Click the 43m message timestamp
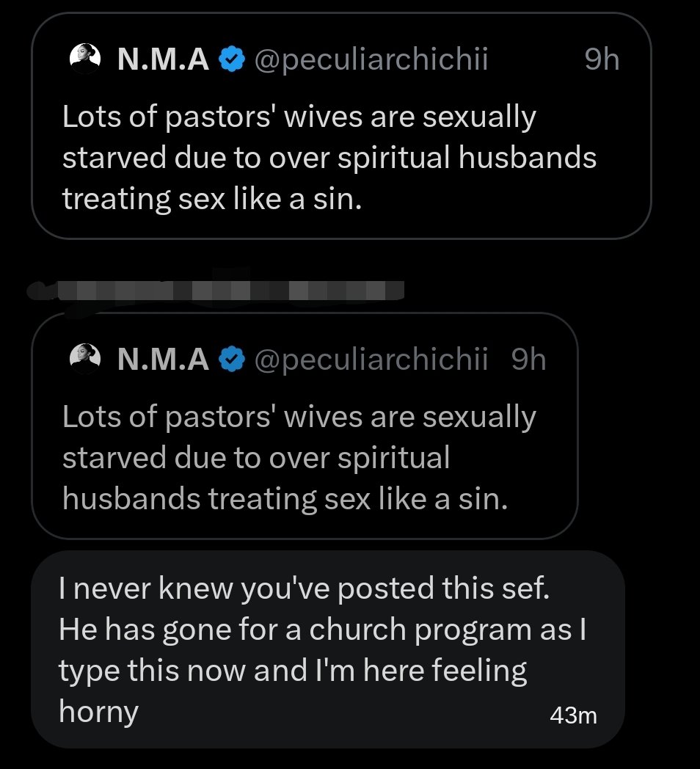The height and width of the screenshot is (769, 700). pyautogui.click(x=573, y=715)
